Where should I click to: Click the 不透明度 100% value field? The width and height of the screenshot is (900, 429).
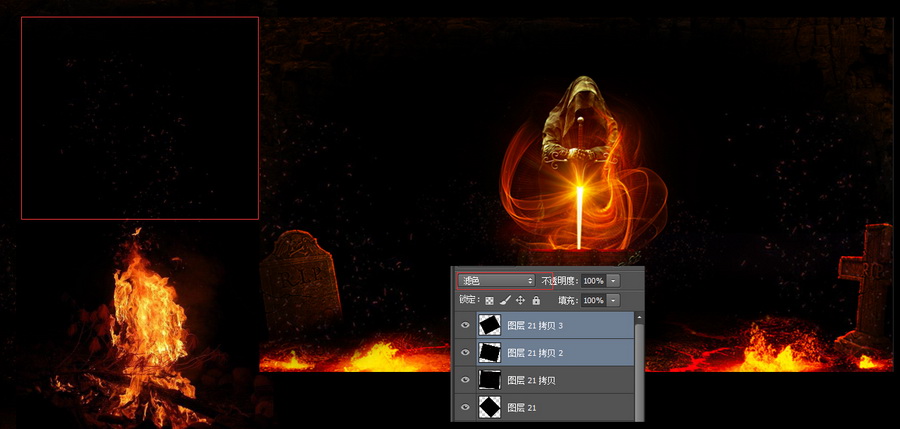[592, 281]
